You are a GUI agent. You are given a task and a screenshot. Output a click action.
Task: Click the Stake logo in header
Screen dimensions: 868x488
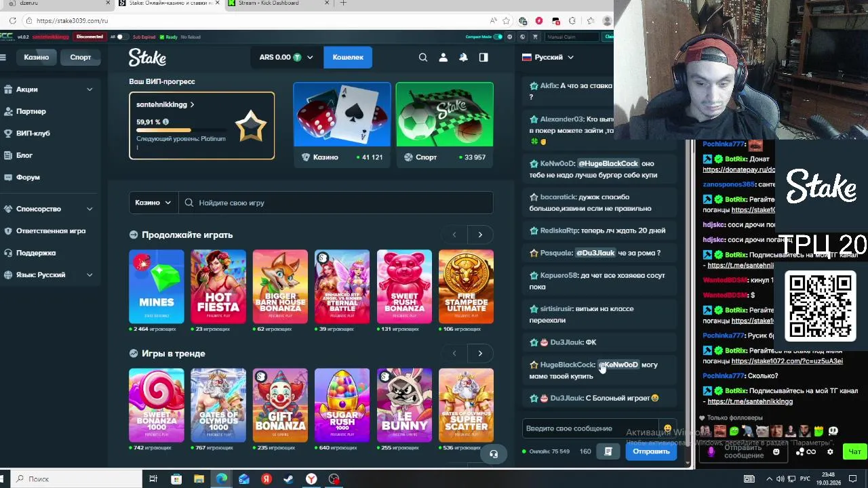click(x=147, y=58)
